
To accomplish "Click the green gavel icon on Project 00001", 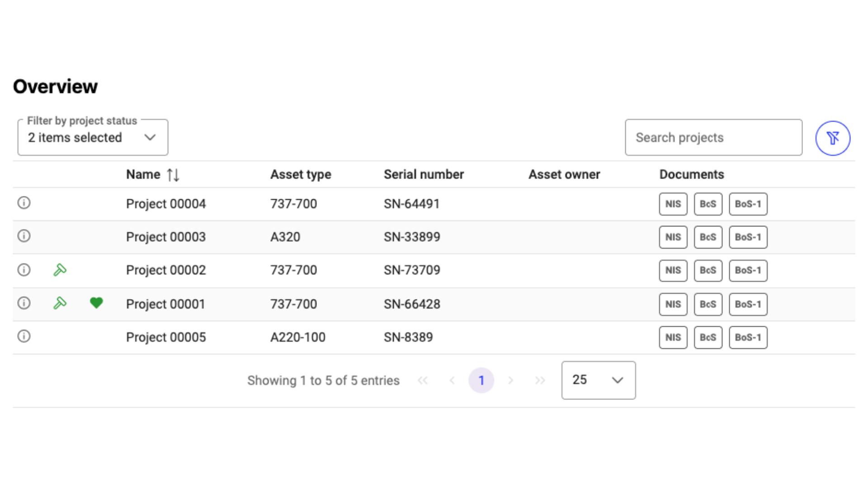I will point(60,303).
